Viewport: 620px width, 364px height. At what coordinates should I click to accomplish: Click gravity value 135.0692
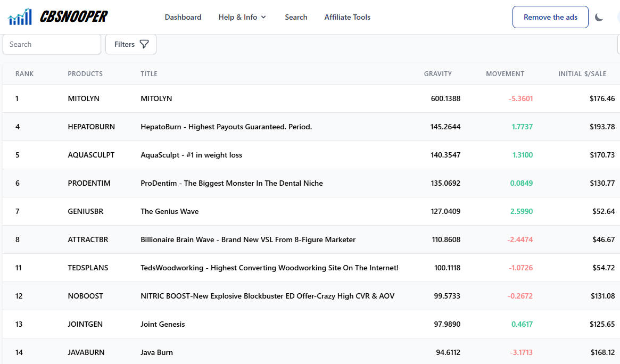point(445,183)
